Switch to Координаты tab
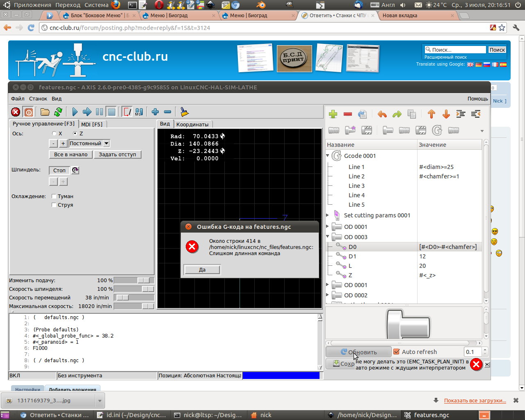This screenshot has height=420, width=525. (x=192, y=124)
